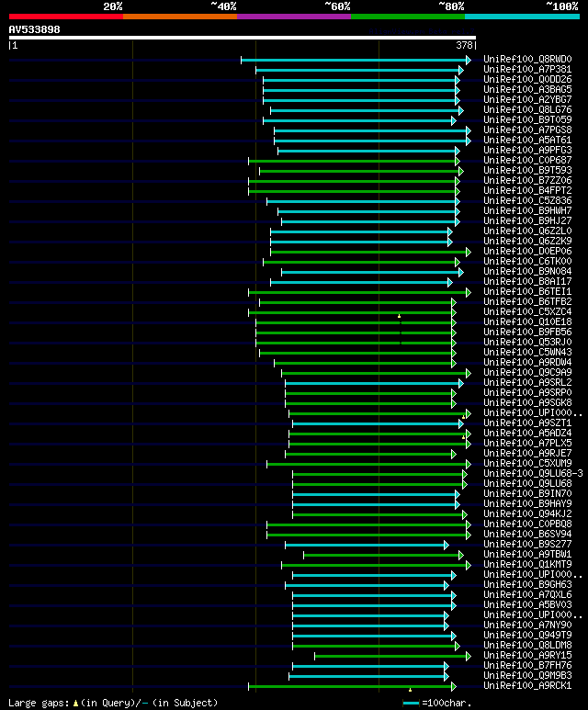Image resolution: width=588 pixels, height=710 pixels.
Task: Select the UniRef100_A7QXL6 label
Action: (527, 595)
